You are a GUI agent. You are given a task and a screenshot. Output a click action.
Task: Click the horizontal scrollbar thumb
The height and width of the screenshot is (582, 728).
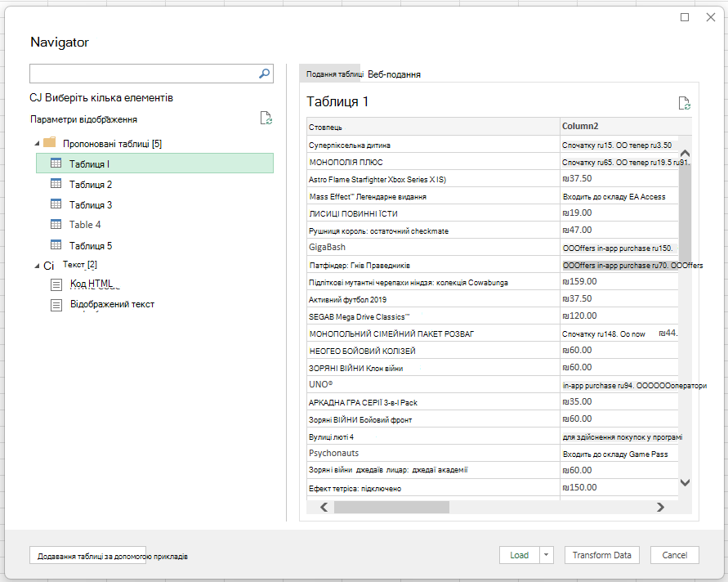click(x=391, y=508)
